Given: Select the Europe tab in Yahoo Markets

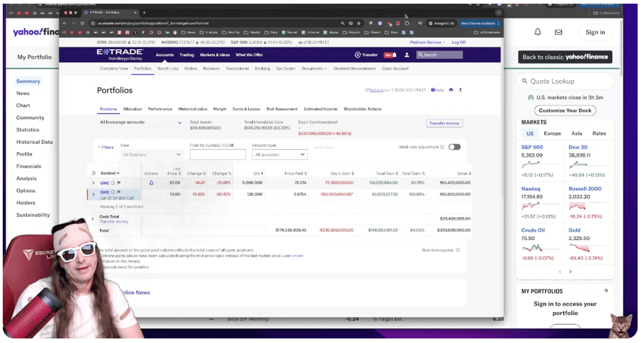Looking at the screenshot, I should pyautogui.click(x=552, y=134).
